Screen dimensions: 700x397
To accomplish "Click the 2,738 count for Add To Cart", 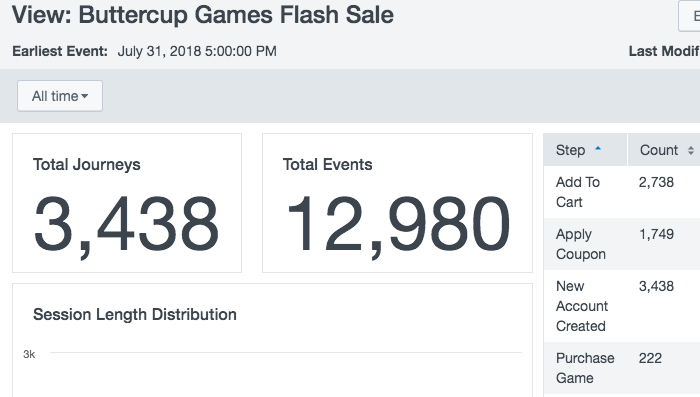I will pyautogui.click(x=656, y=182).
